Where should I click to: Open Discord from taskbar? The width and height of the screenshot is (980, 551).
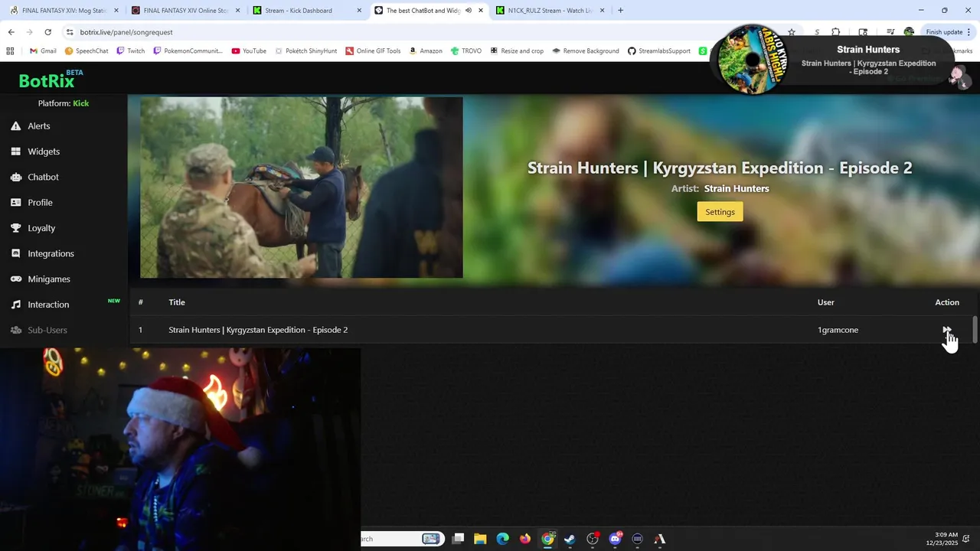point(615,539)
